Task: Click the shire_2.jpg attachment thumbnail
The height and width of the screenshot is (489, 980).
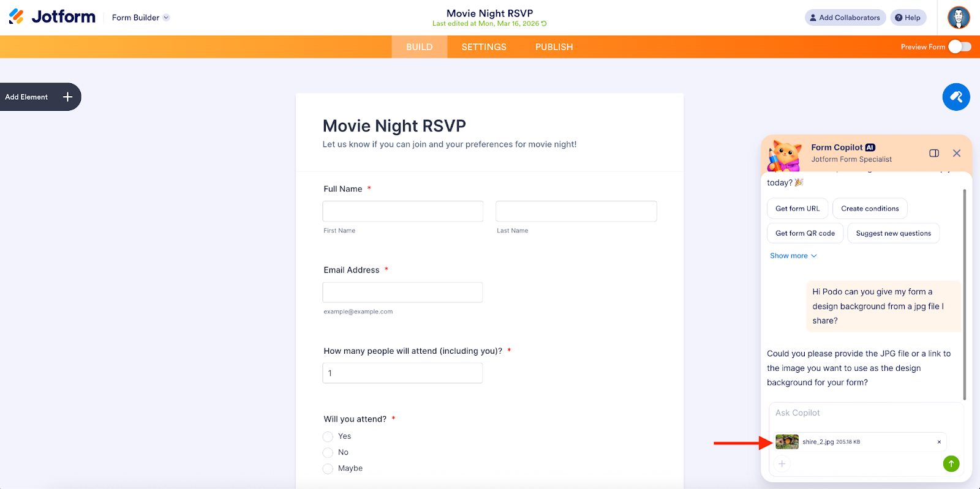Action: click(787, 442)
